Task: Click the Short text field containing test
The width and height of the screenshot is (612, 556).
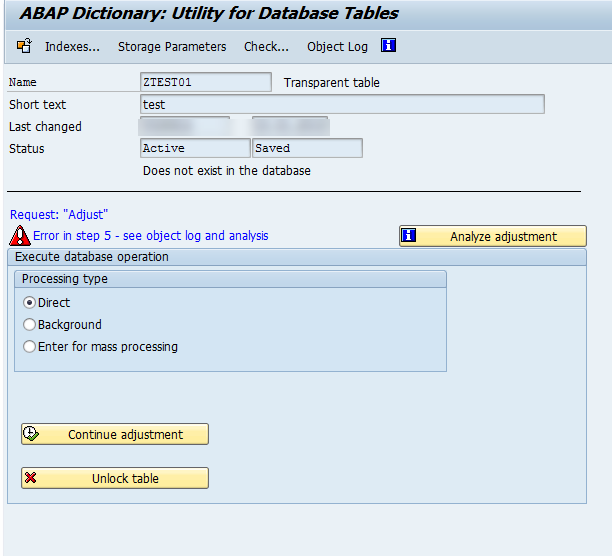Action: pyautogui.click(x=342, y=104)
